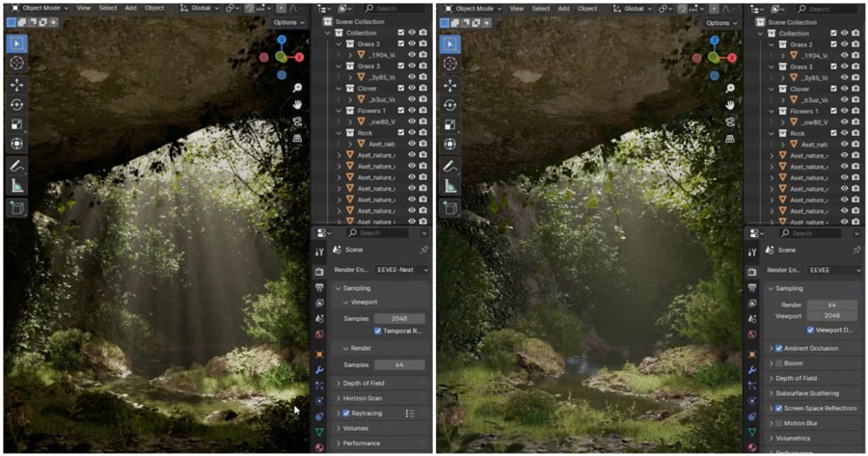
Task: Select the Clover collection in left outliner
Action: coord(367,89)
